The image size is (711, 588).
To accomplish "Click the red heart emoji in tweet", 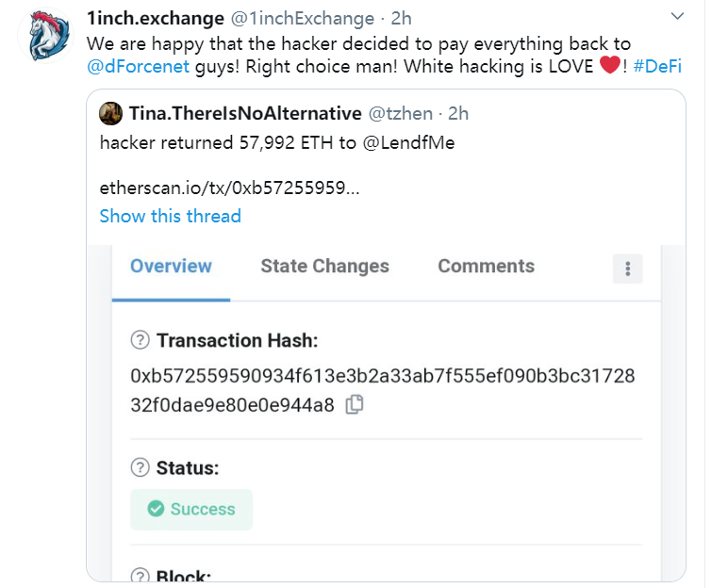I will coord(608,66).
